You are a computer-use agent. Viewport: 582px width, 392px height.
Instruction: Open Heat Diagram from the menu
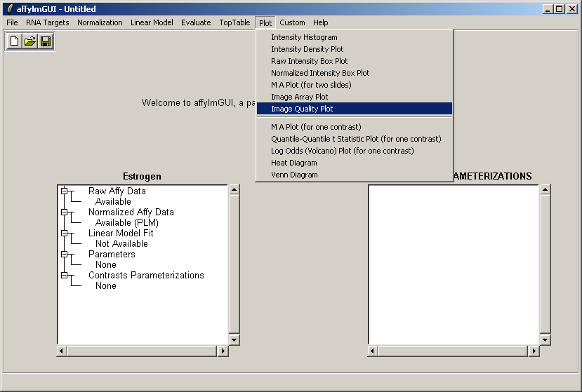coord(294,163)
